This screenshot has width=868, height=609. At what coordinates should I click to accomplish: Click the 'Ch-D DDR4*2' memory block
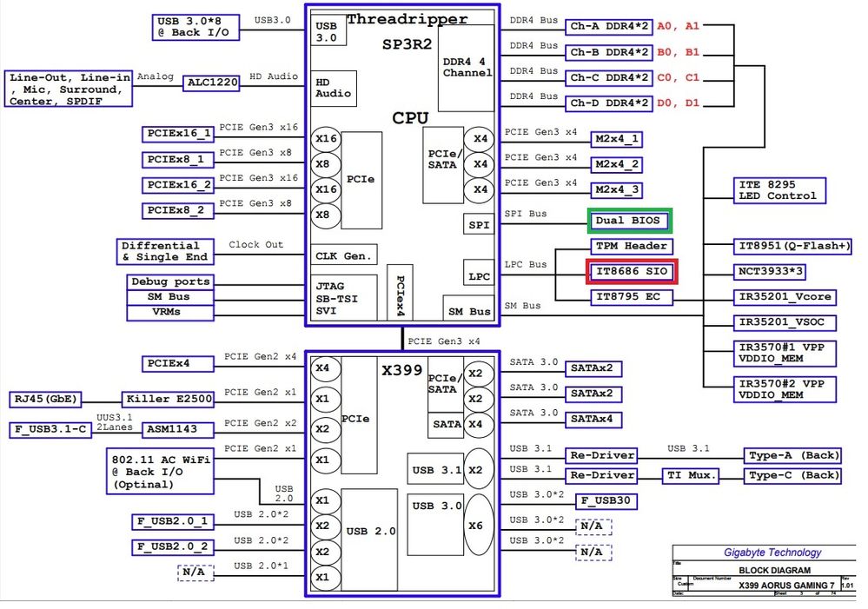point(609,103)
